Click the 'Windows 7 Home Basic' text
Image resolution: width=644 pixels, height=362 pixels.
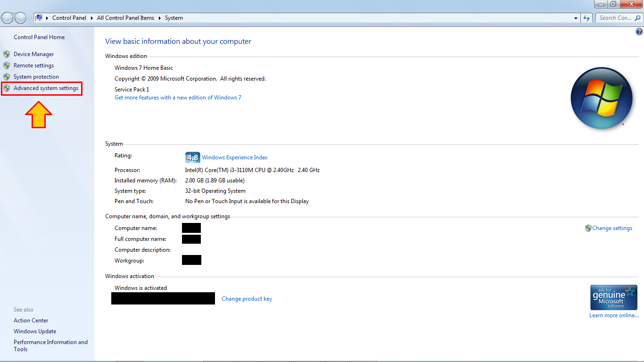(144, 68)
